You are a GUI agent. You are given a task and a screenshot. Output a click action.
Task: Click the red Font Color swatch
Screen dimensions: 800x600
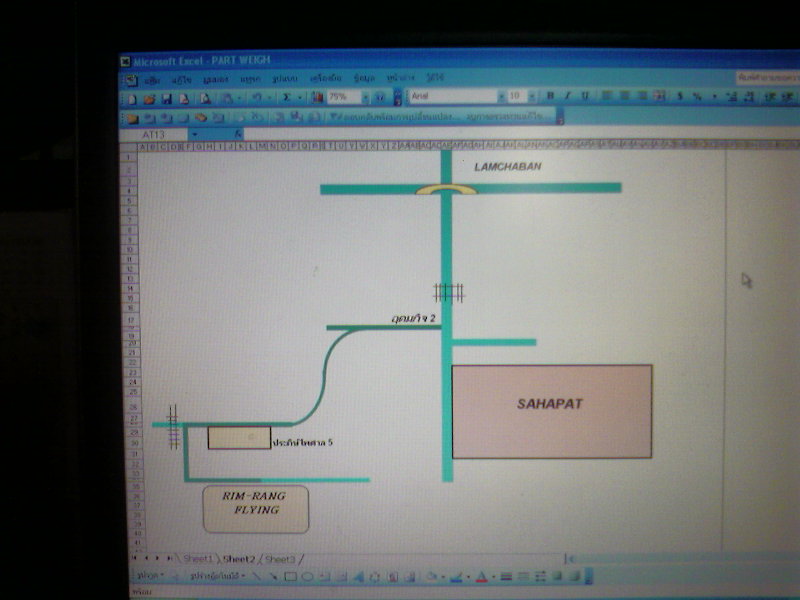coord(481,577)
